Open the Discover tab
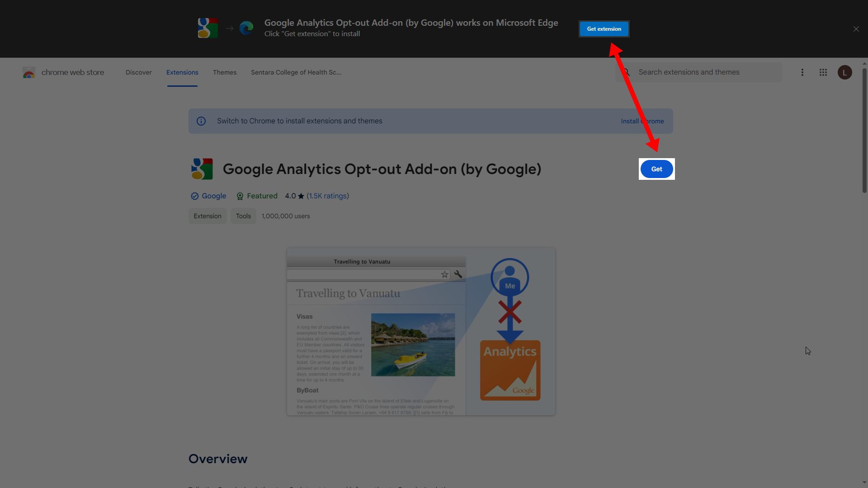 point(138,72)
